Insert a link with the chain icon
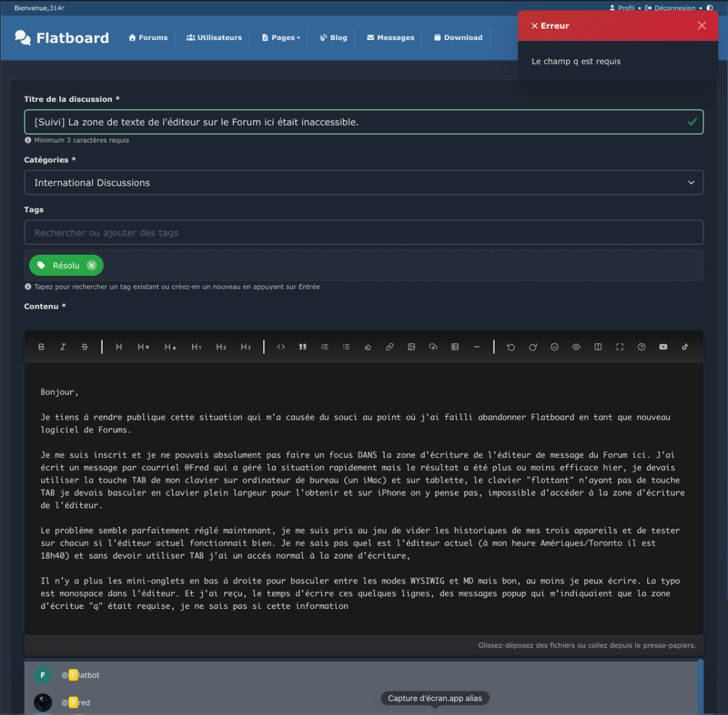 (x=389, y=347)
